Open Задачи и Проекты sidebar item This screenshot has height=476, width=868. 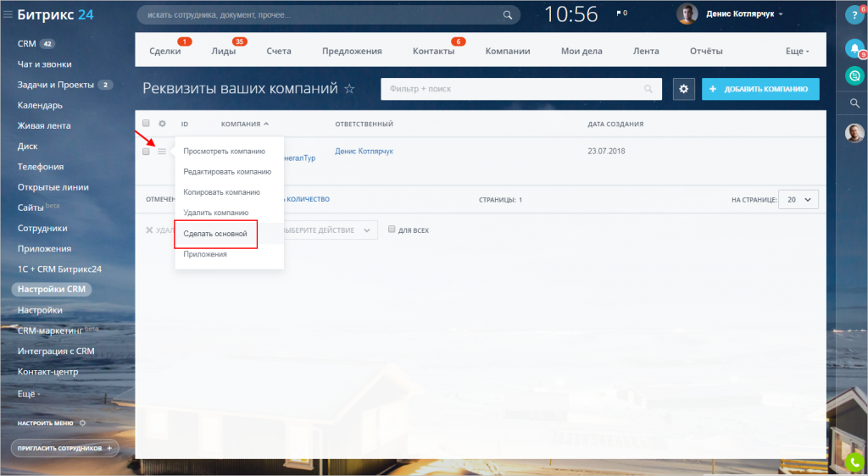[x=55, y=85]
